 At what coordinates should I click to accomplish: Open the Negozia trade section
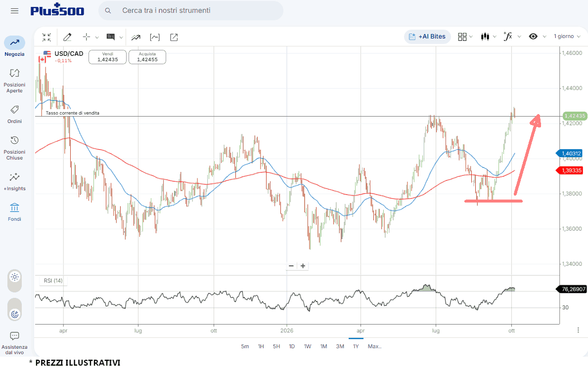tap(15, 46)
